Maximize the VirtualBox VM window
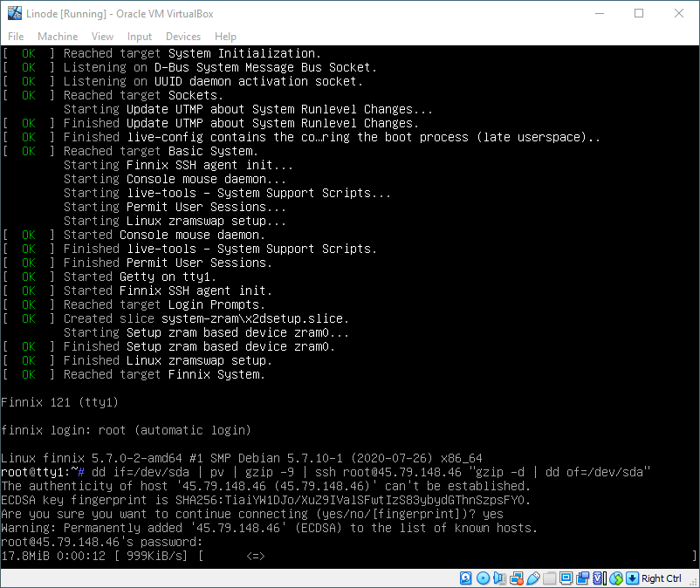700x588 pixels. (x=639, y=13)
